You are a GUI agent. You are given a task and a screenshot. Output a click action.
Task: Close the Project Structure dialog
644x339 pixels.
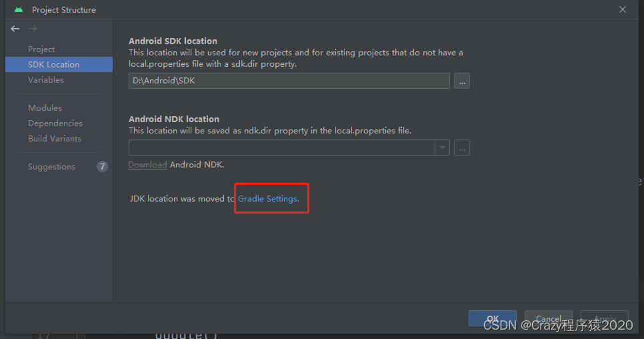coord(623,9)
